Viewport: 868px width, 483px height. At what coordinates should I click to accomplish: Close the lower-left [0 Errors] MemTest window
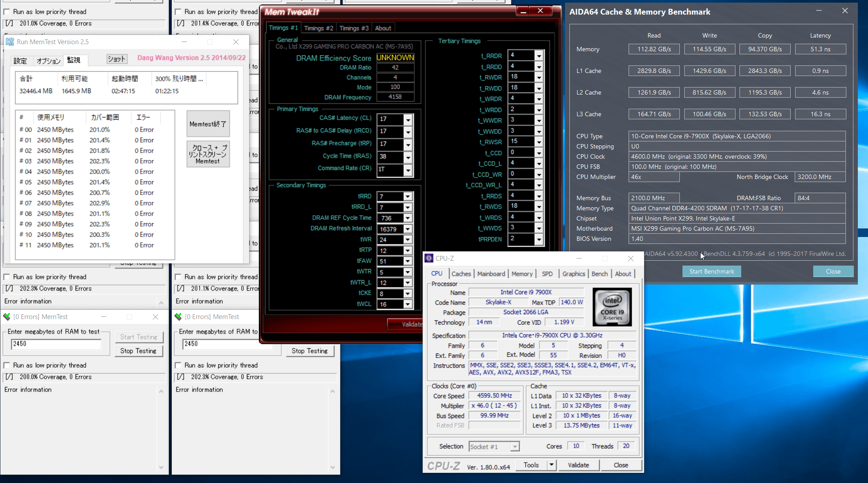click(155, 316)
